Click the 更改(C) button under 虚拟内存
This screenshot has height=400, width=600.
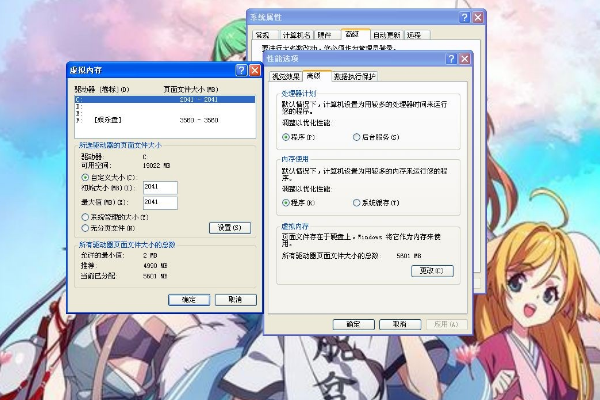(x=432, y=271)
